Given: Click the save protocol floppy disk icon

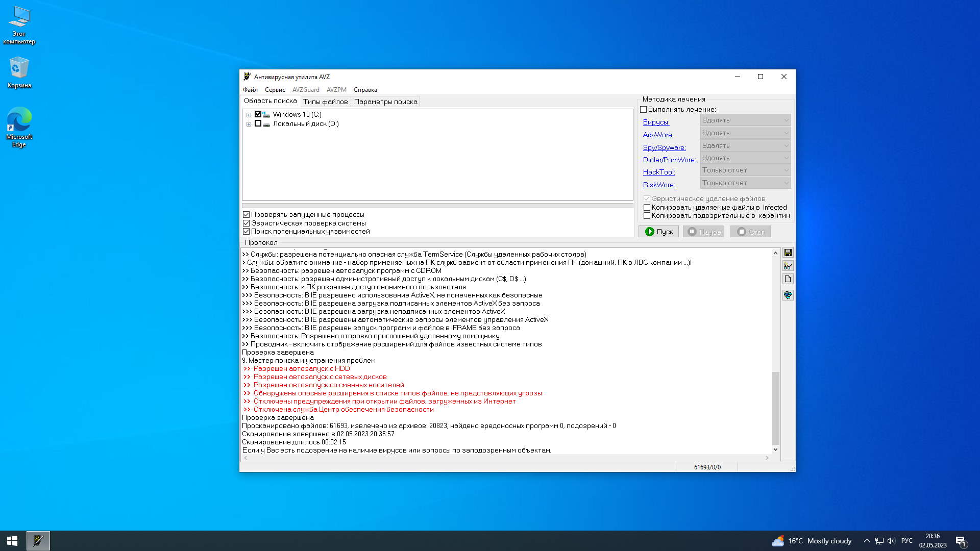Looking at the screenshot, I should coord(788,253).
